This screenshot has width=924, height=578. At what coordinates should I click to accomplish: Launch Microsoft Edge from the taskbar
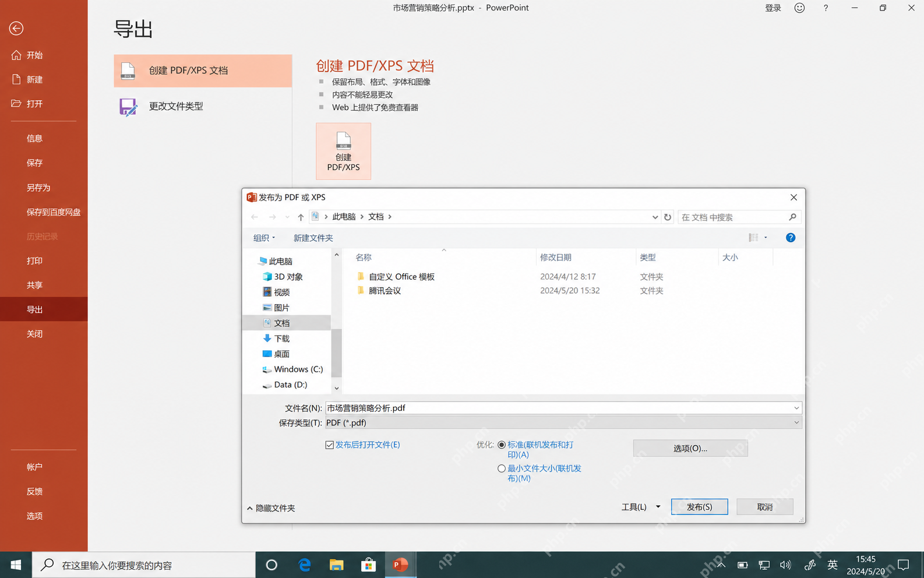click(304, 565)
